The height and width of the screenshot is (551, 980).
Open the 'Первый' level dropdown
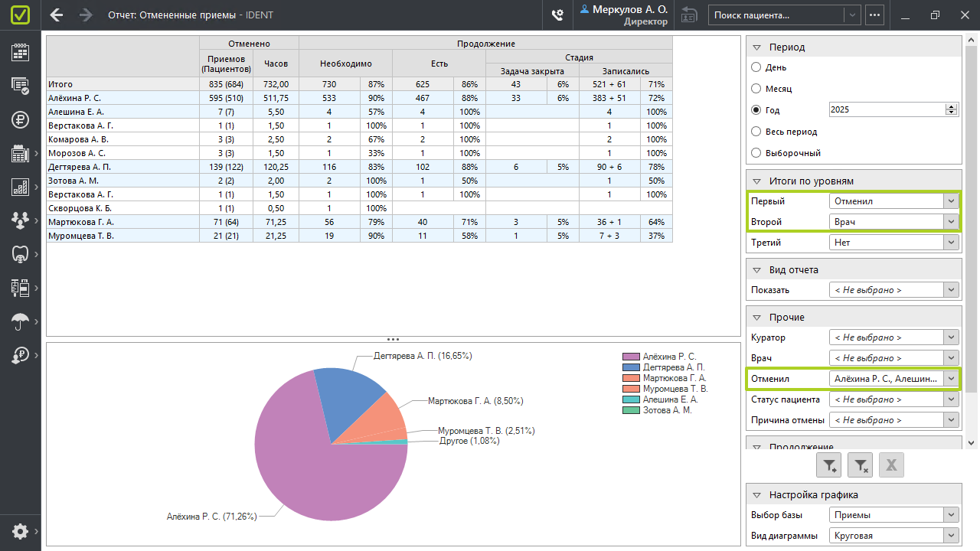pos(951,201)
